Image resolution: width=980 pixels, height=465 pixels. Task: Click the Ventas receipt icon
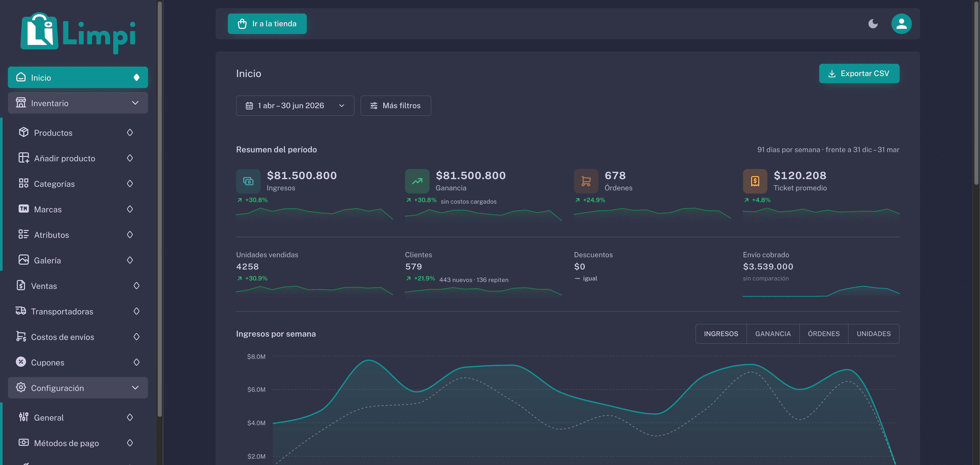[21, 285]
